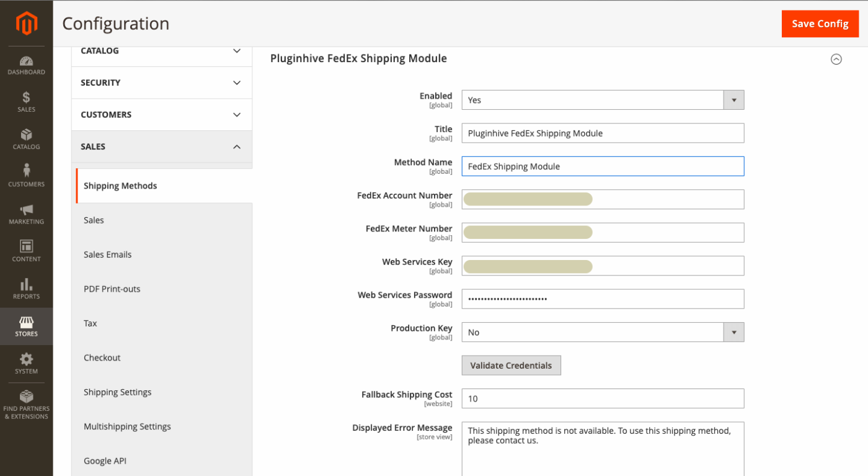Click the Pluginhive FedEx Shipping Module heading
This screenshot has height=476, width=868.
pos(358,58)
